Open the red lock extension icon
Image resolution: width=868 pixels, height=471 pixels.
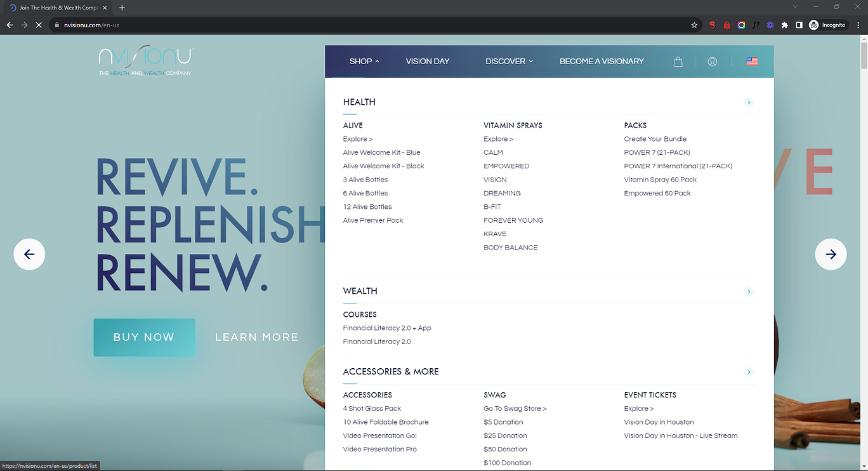[x=727, y=25]
